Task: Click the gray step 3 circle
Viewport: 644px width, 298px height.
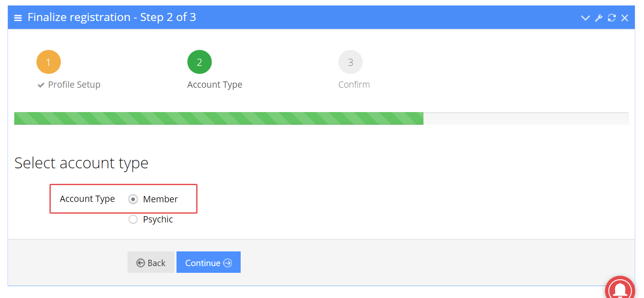Action: (351, 63)
